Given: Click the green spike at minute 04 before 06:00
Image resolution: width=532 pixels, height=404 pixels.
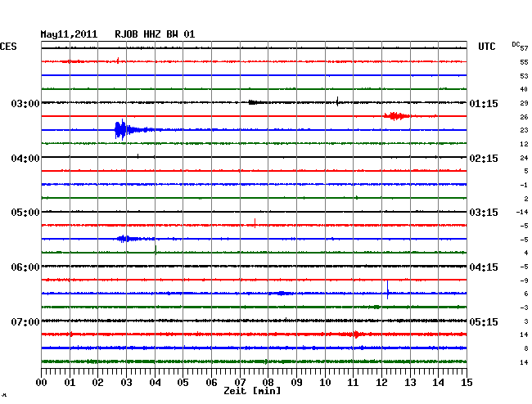Looking at the screenshot, I should point(156,249).
